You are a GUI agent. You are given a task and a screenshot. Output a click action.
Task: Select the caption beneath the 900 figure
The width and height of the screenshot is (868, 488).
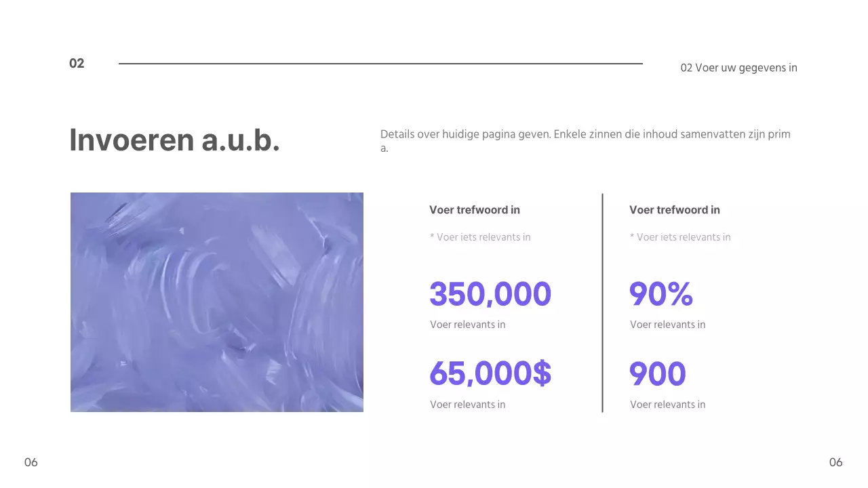point(667,405)
